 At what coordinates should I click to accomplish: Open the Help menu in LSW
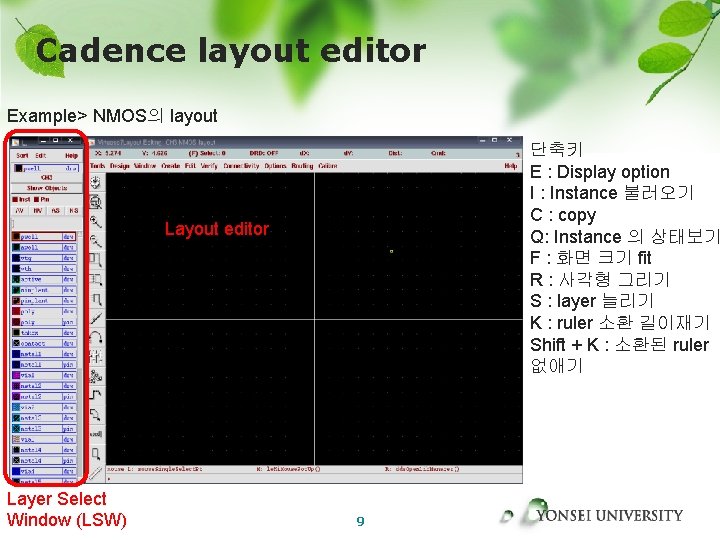(71, 156)
